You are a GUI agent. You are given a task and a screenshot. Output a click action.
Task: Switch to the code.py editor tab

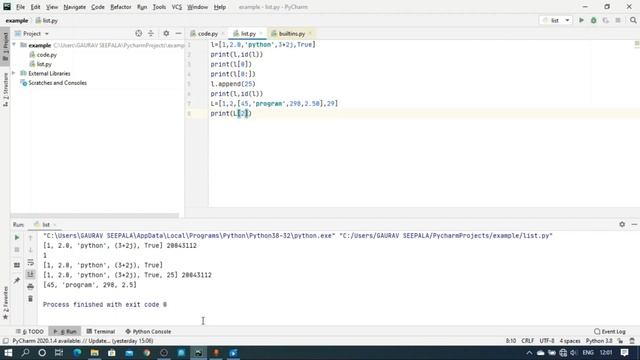coord(207,33)
